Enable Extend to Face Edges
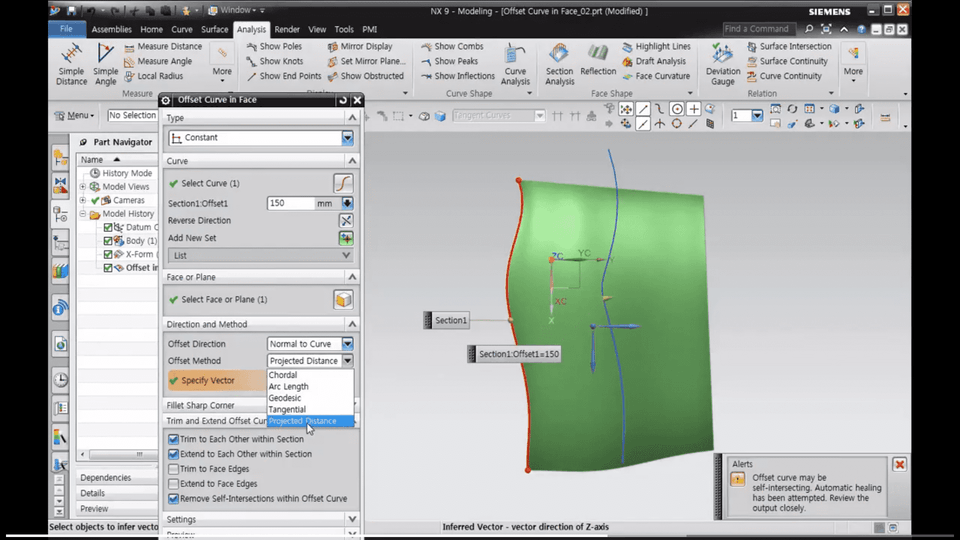960x540 pixels. click(x=173, y=484)
